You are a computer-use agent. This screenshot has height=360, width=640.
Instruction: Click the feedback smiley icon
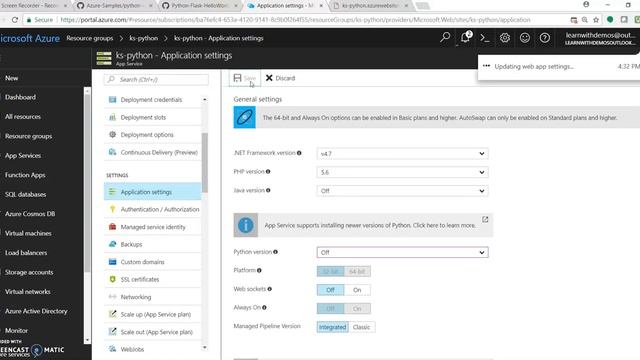tap(525, 38)
